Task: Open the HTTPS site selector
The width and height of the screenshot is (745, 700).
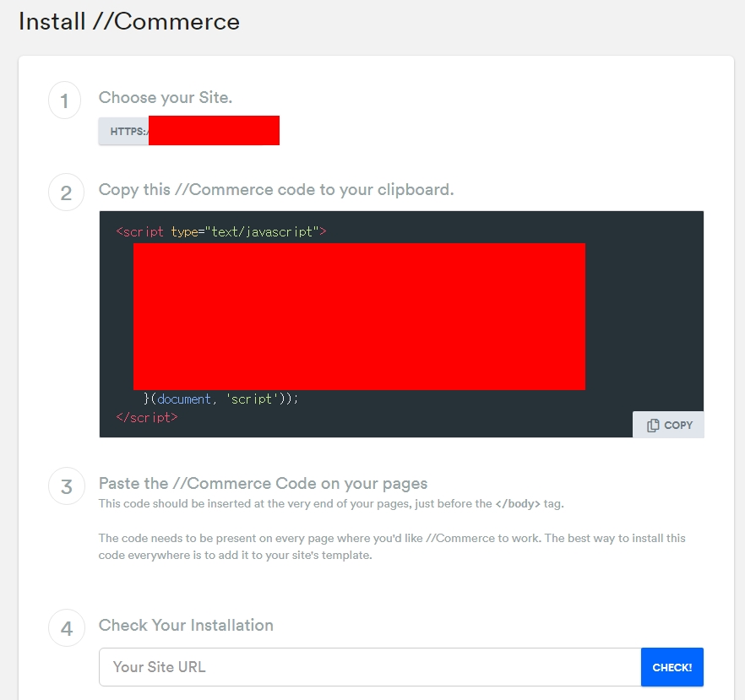Action: click(x=188, y=131)
